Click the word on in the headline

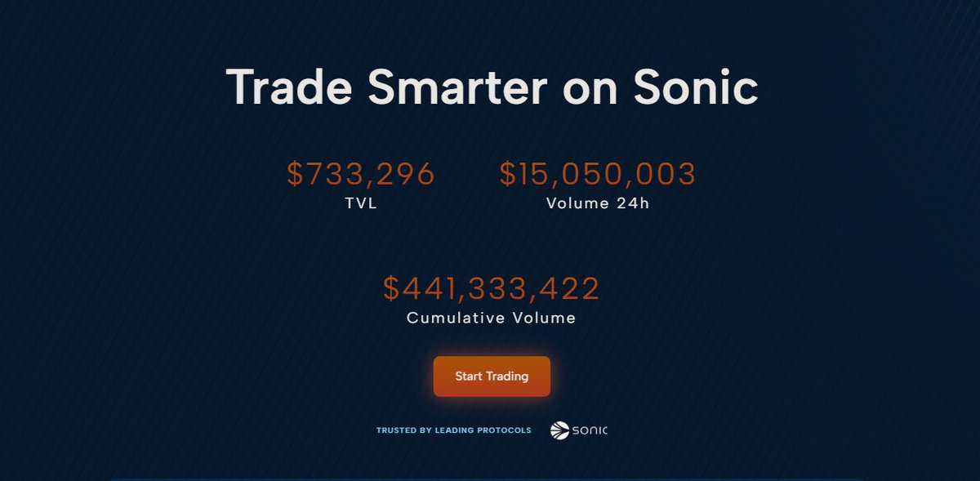coord(590,91)
